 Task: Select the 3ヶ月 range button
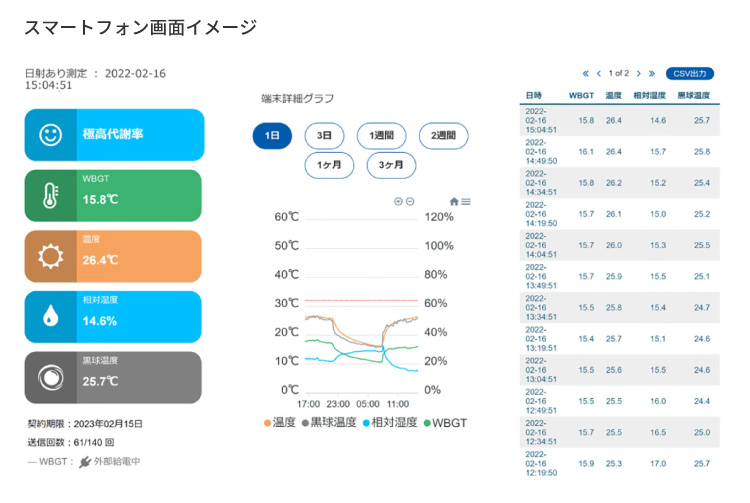coord(391,165)
